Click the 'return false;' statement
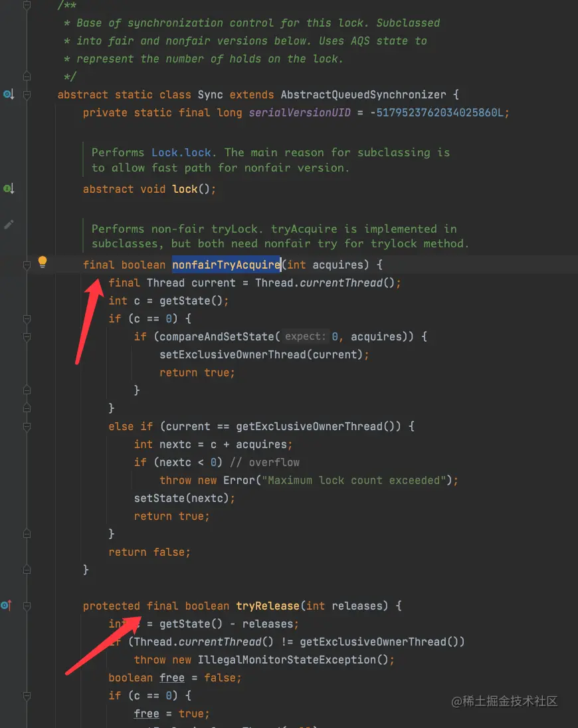The height and width of the screenshot is (728, 578). tap(149, 552)
